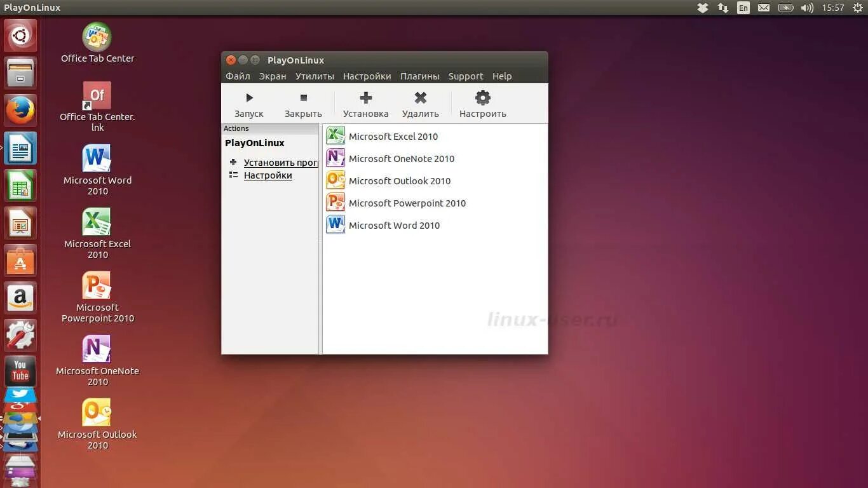Click the Установить прог... sidebar link
The height and width of the screenshot is (488, 868).
click(281, 163)
